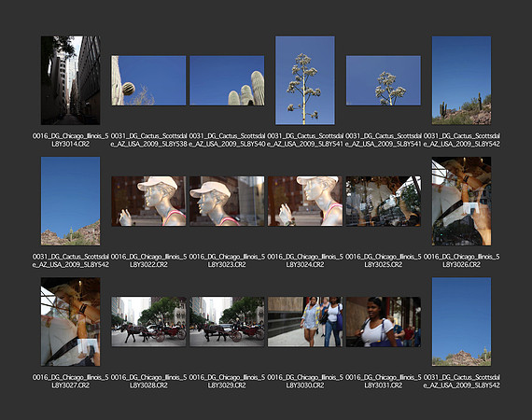Open mannequin thumbnail above L8Y3024.CR2
Viewport: 532px width, 420px height.
(x=305, y=202)
